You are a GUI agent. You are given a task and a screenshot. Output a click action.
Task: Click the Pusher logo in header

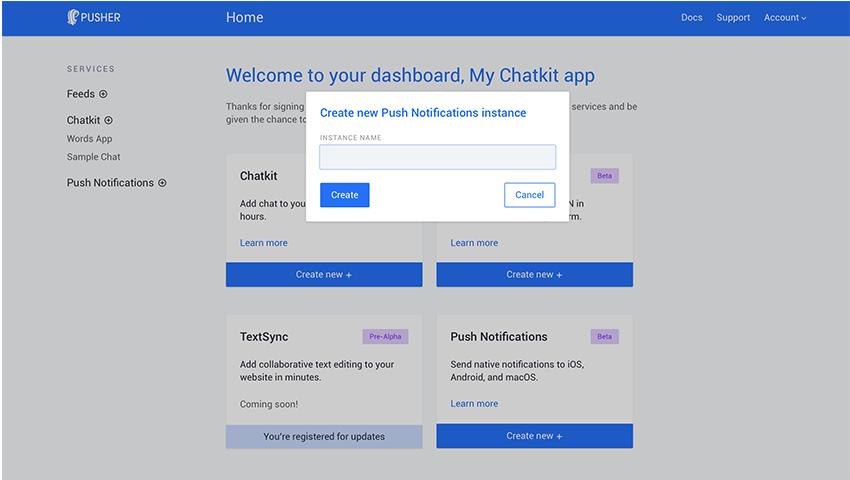coord(93,17)
